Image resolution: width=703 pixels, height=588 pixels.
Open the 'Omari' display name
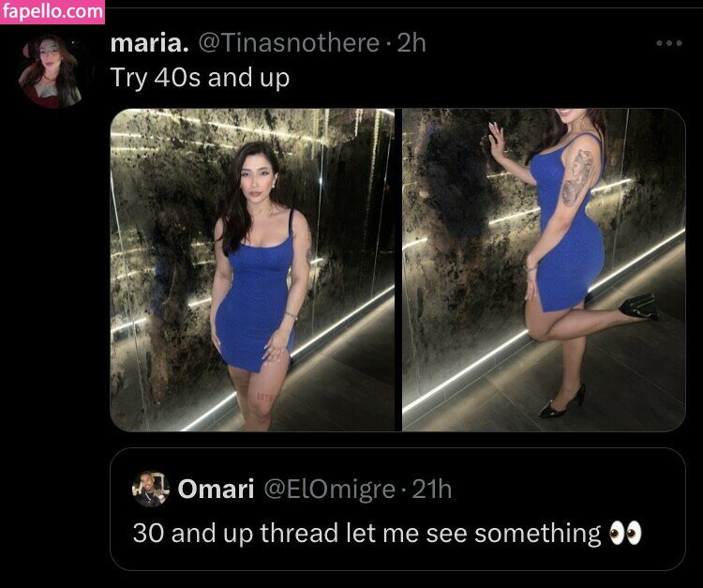217,489
